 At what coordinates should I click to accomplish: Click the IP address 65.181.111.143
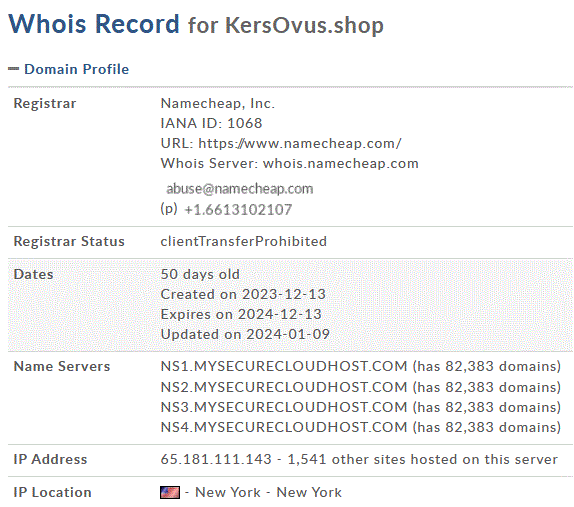216,459
